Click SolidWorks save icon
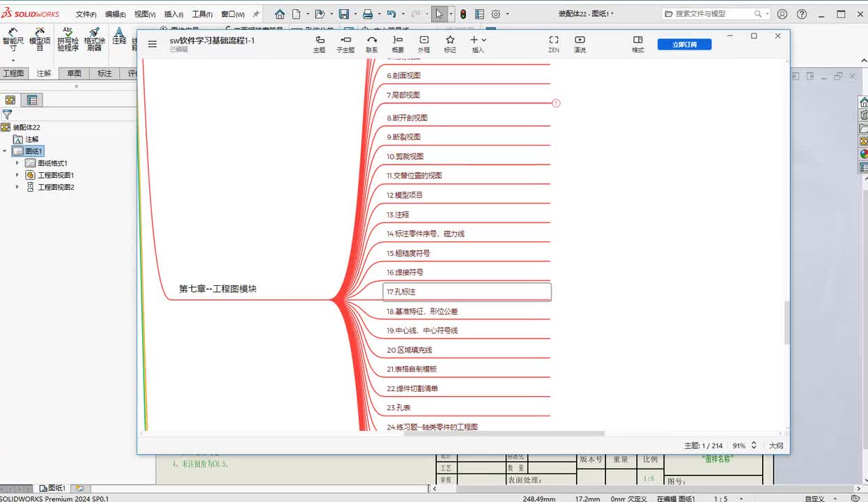 click(343, 14)
